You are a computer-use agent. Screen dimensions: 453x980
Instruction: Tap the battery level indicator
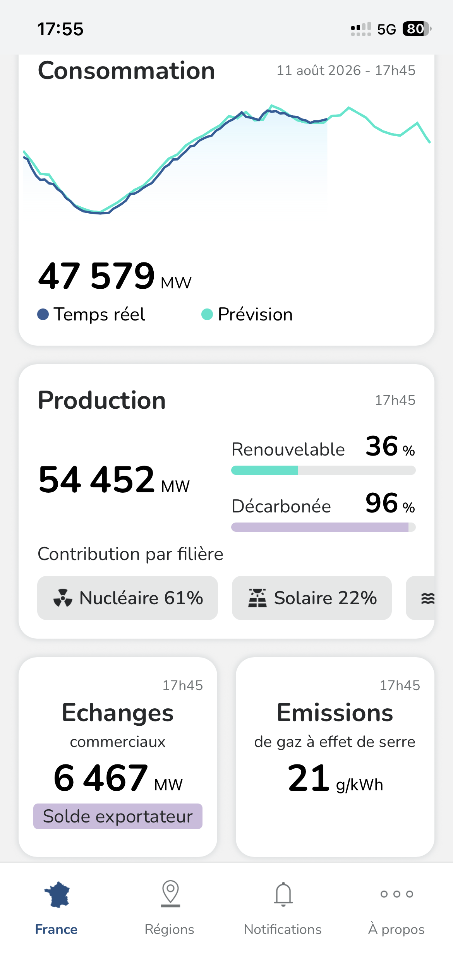pos(417,29)
